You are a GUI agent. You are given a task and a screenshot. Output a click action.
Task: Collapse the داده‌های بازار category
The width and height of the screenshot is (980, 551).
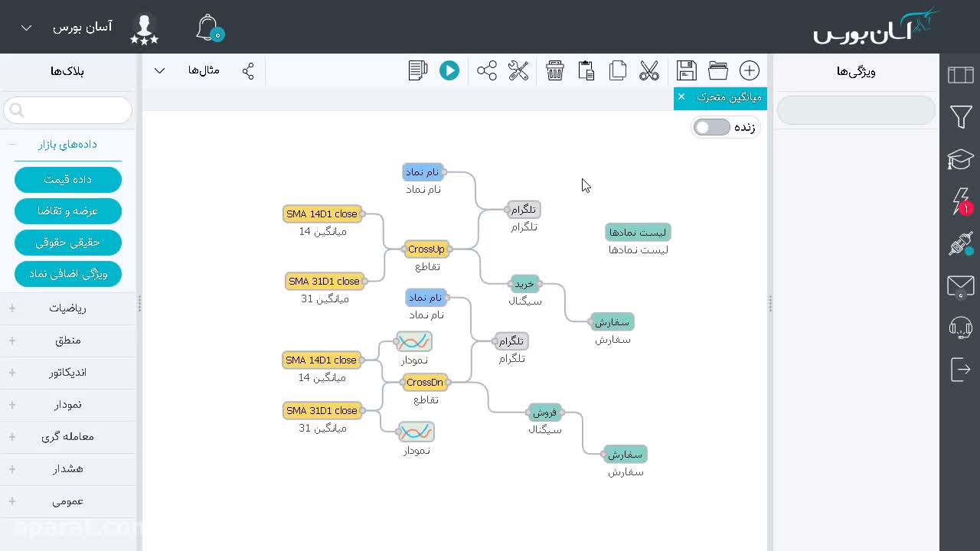click(67, 144)
